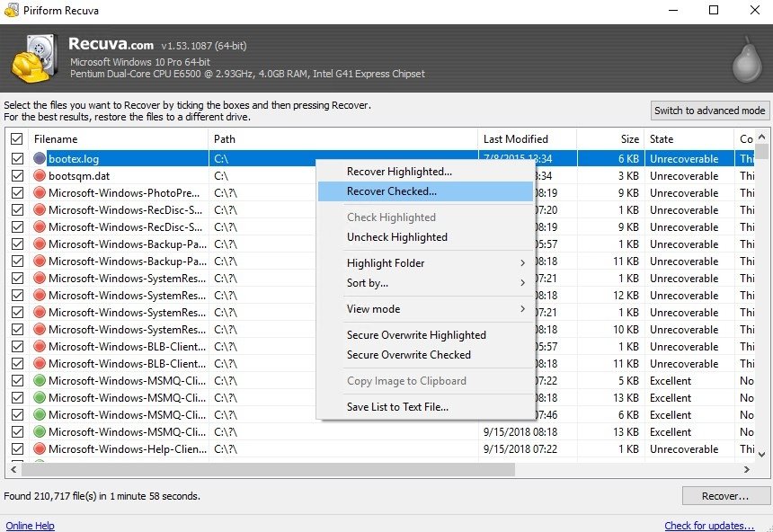The width and height of the screenshot is (773, 532).
Task: Click the Recuva hard hat drive logo
Action: pyautogui.click(x=33, y=58)
